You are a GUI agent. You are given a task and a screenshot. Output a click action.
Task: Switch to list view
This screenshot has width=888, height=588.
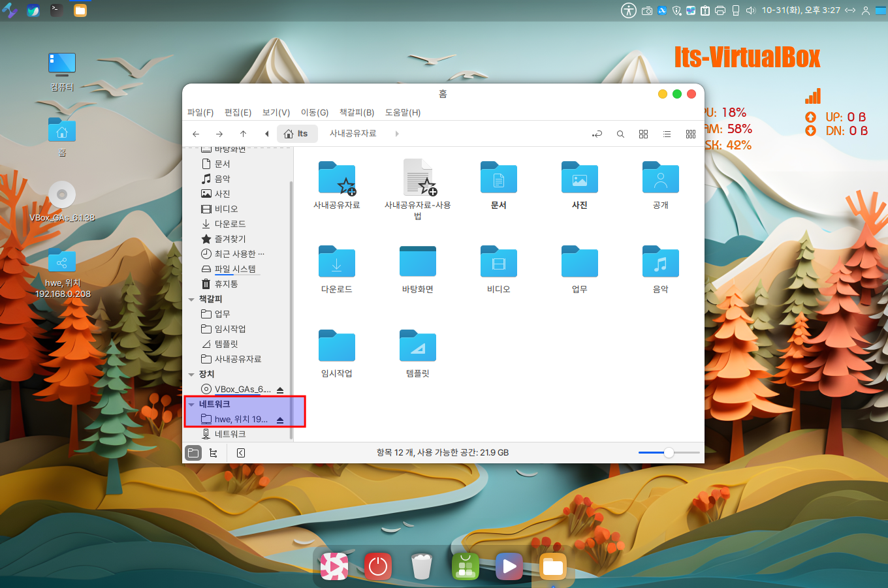667,134
